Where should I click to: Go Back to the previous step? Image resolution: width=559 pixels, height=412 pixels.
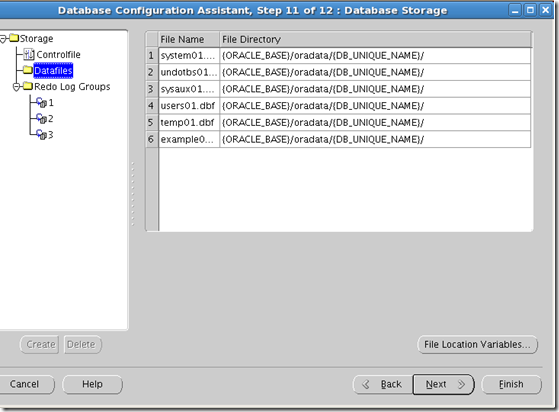click(383, 384)
